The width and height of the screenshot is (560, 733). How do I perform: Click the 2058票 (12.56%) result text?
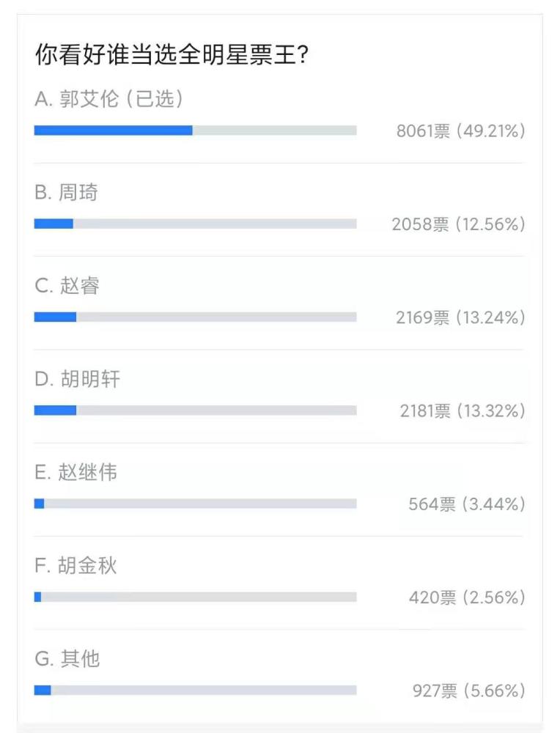[459, 224]
